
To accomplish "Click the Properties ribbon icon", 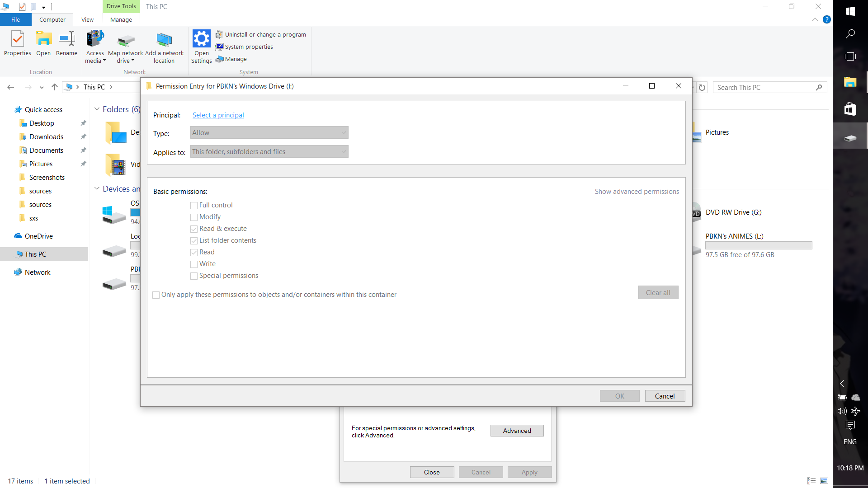I will (18, 39).
